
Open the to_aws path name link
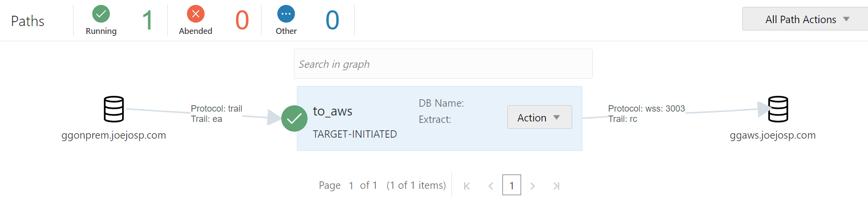click(332, 111)
